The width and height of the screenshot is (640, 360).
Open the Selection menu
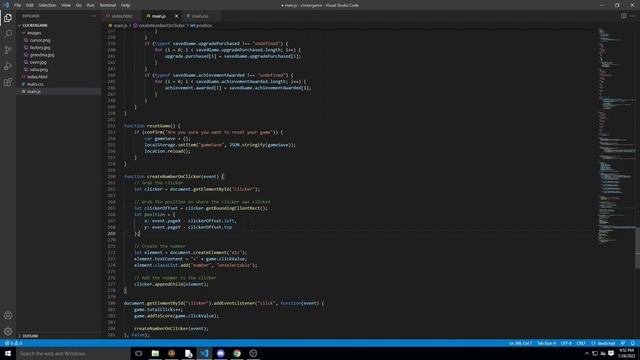(47, 5)
